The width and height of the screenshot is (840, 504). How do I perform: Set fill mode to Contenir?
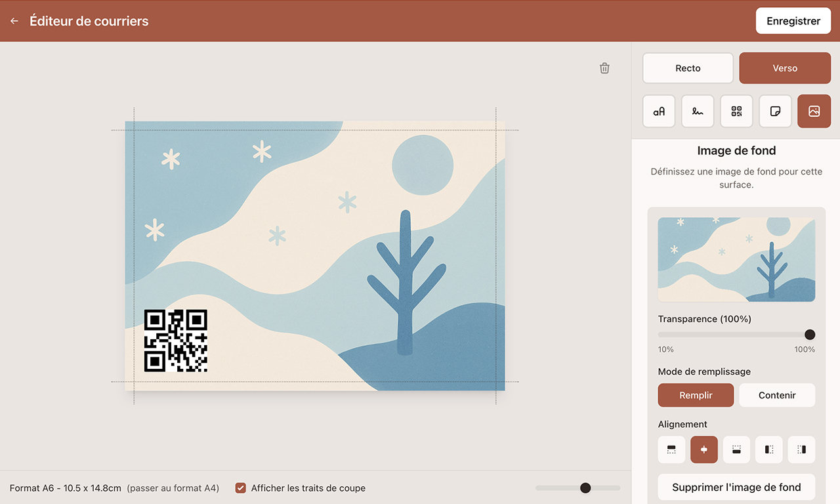coord(777,395)
